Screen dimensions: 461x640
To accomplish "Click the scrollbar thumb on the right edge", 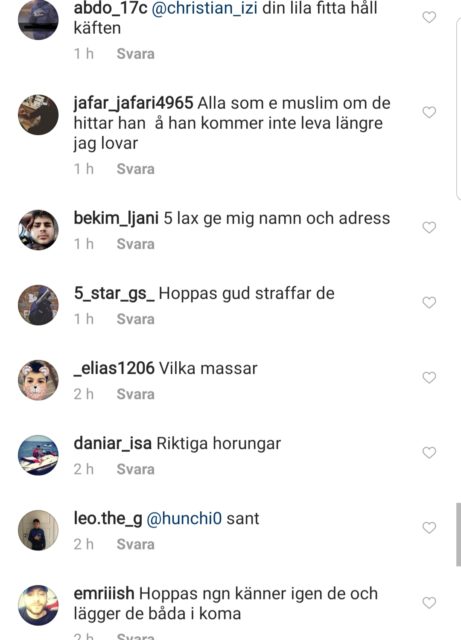I will [x=459, y=535].
